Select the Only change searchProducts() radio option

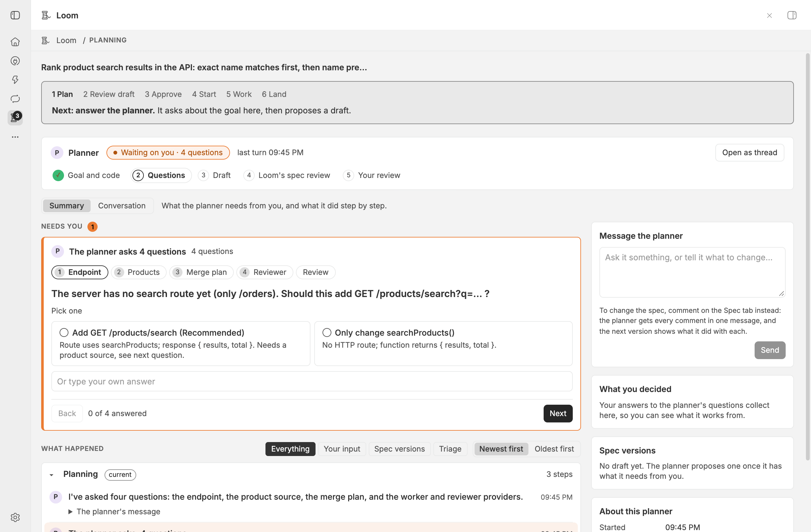pos(327,332)
